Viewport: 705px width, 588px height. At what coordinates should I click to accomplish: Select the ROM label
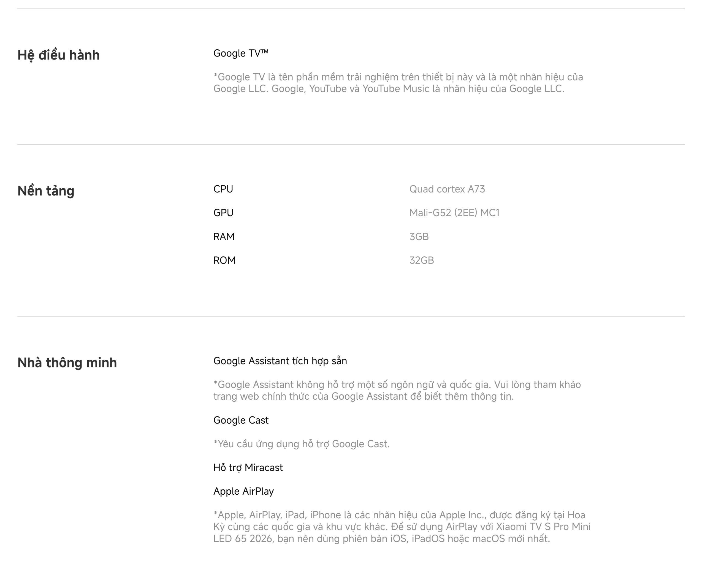click(224, 260)
